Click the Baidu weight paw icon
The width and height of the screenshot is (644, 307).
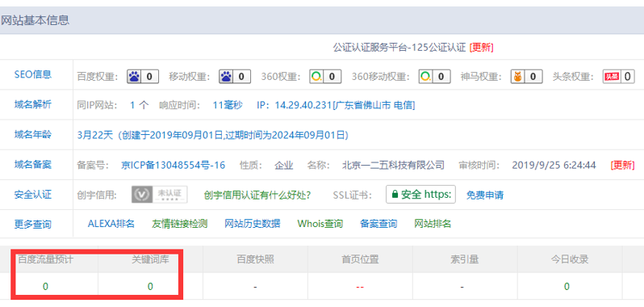(x=143, y=77)
